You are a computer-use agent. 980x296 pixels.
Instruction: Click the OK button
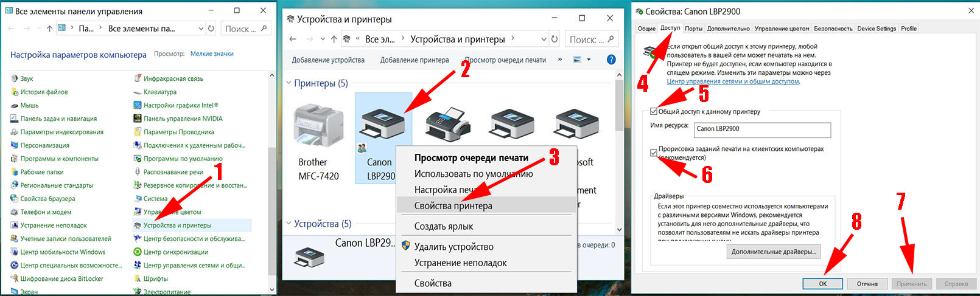[x=822, y=284]
